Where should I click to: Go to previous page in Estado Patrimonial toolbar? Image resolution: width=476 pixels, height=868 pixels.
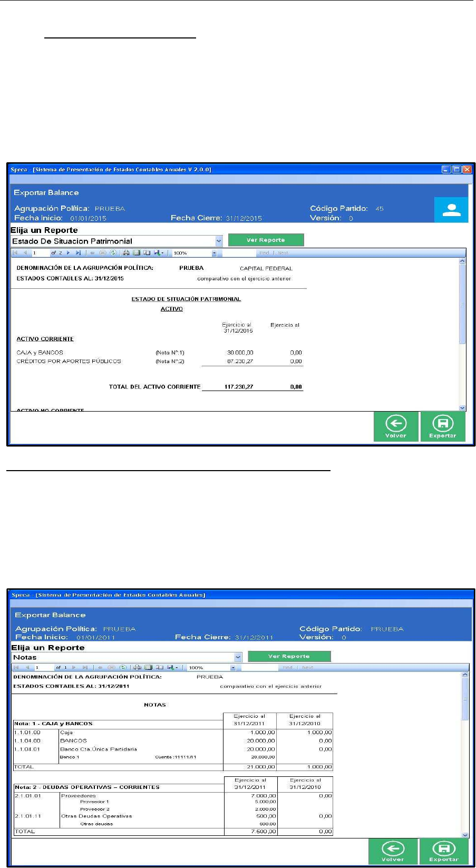tap(25, 253)
